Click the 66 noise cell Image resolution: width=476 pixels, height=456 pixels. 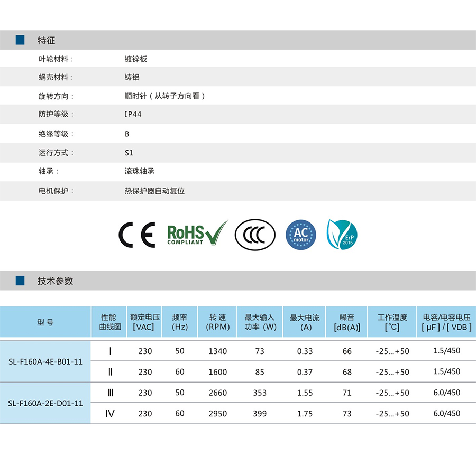pos(347,351)
